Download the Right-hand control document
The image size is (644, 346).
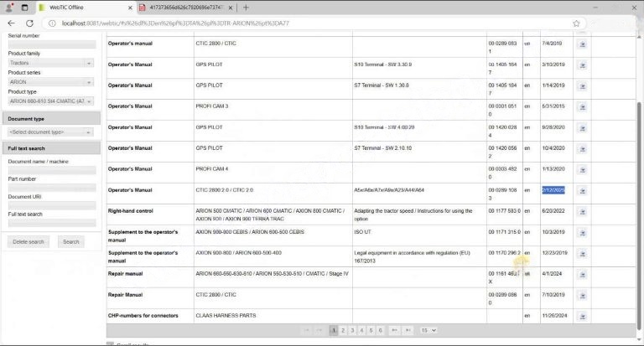(x=582, y=211)
